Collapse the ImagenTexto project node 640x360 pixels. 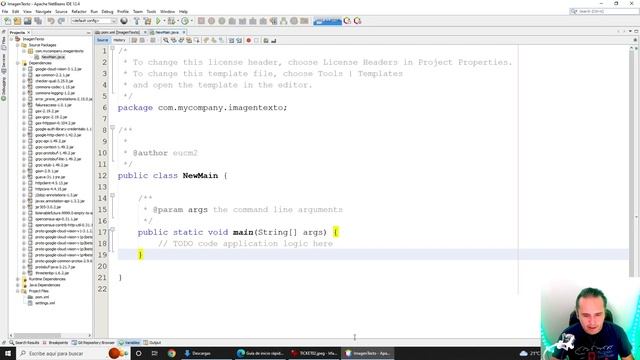[12, 39]
